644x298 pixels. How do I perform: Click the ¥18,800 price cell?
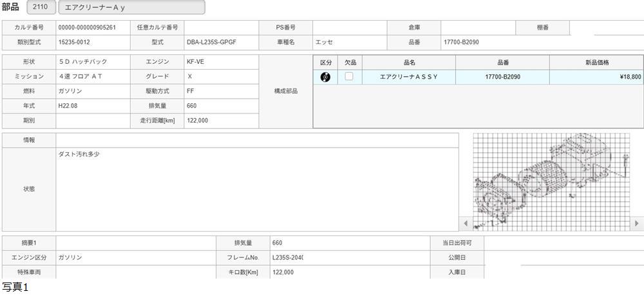click(x=596, y=77)
